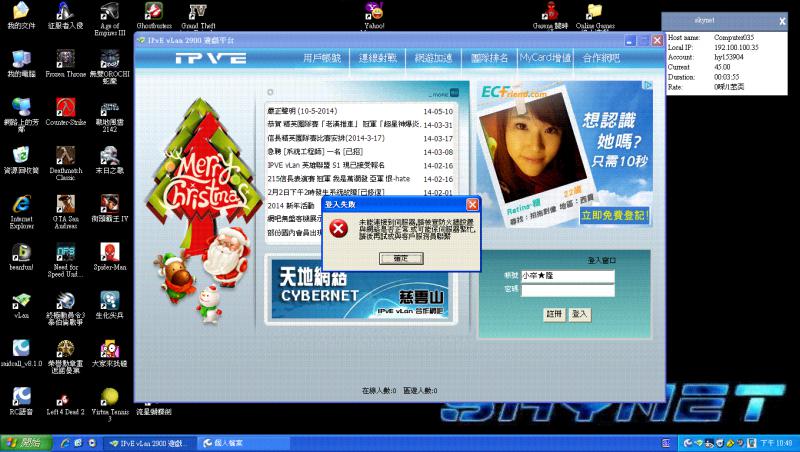Open the 我的文件 desktop icon
800x452 pixels.
21,15
